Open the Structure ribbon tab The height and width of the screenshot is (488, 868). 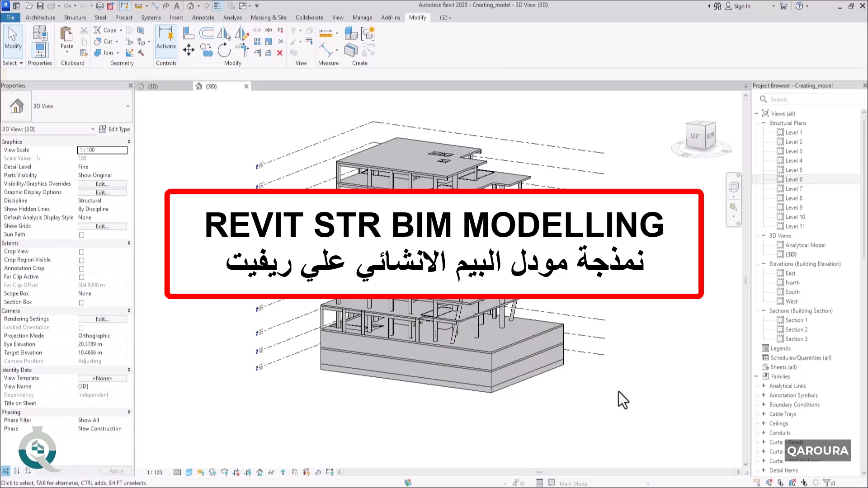tap(75, 18)
